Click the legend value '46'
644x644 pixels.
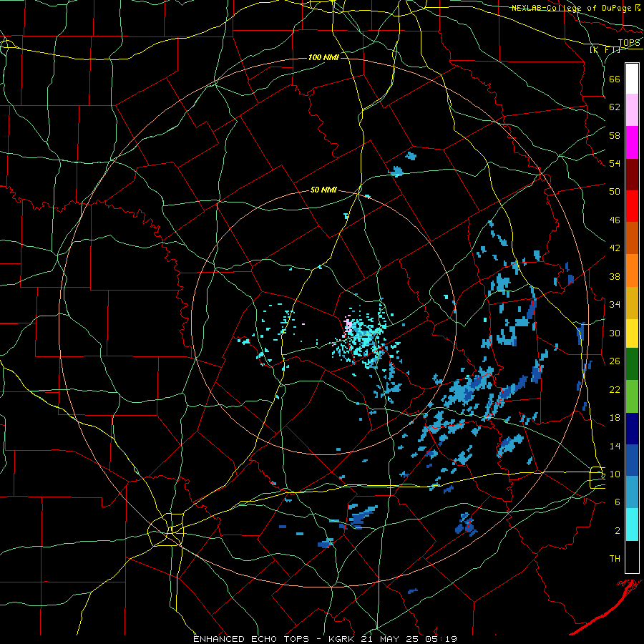click(615, 220)
